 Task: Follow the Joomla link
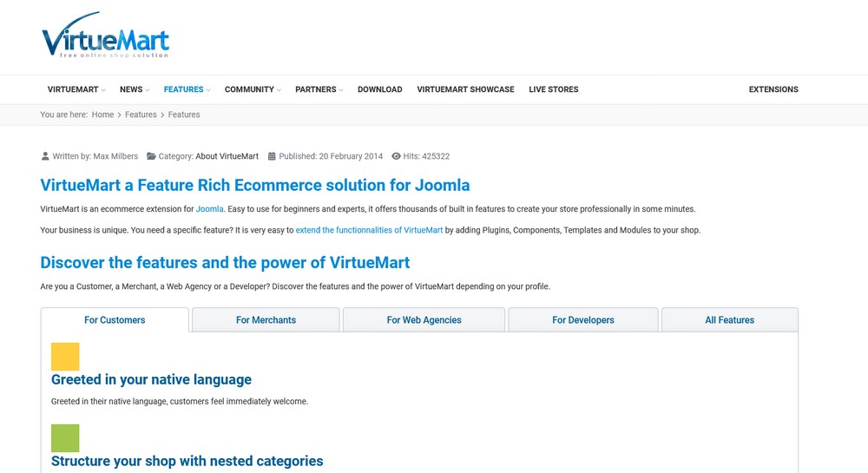(210, 209)
